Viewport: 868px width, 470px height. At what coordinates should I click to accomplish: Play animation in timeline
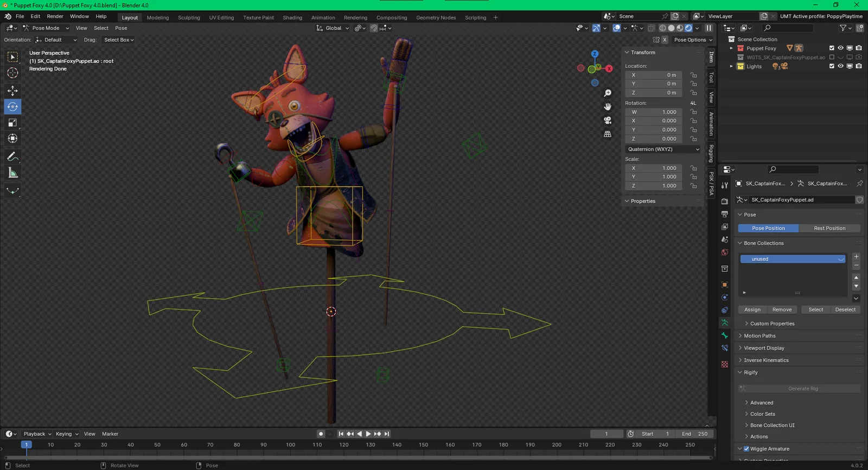[368, 434]
